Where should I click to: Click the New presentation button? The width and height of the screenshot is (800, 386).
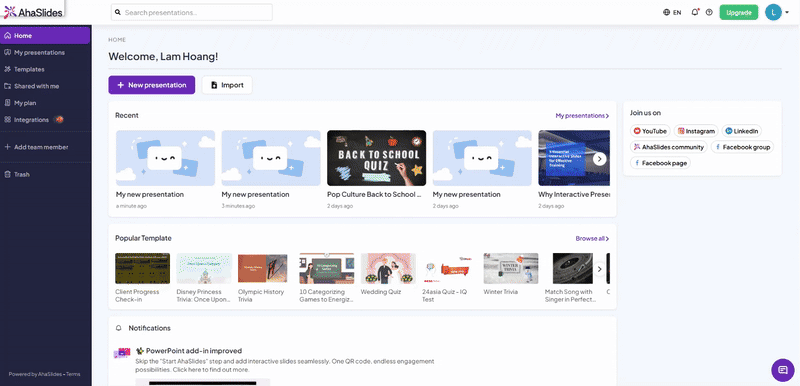click(152, 85)
